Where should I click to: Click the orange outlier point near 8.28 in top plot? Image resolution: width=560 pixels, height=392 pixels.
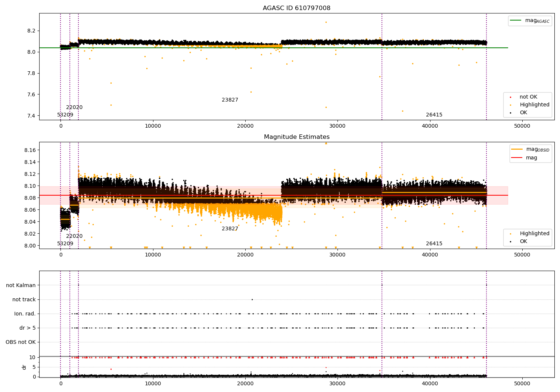tap(326, 22)
